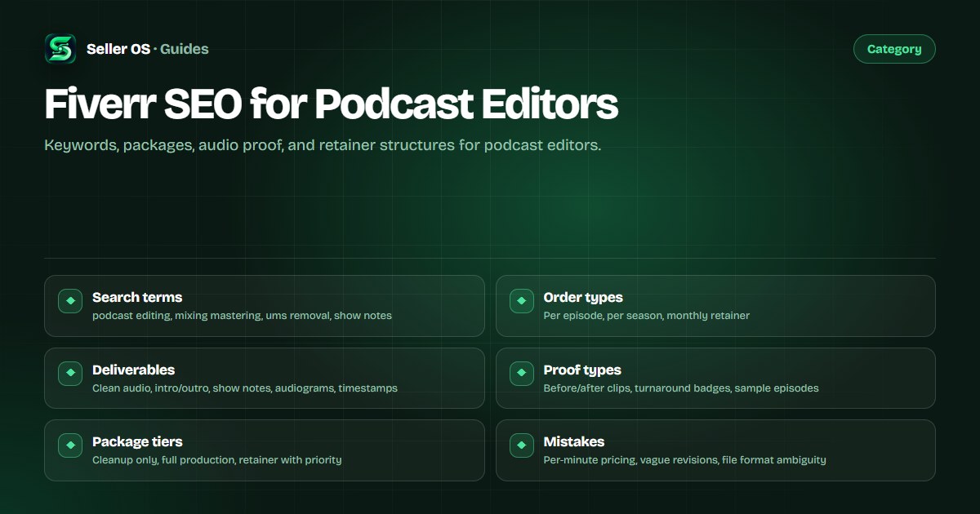Image resolution: width=980 pixels, height=514 pixels.
Task: Select the Package tiers card title
Action: click(137, 441)
